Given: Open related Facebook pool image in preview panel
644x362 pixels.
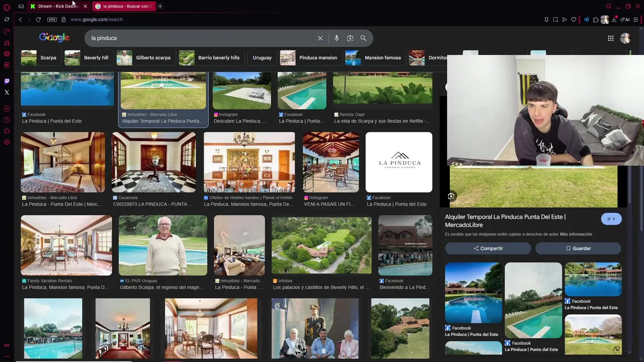Looking at the screenshot, I should [x=473, y=293].
